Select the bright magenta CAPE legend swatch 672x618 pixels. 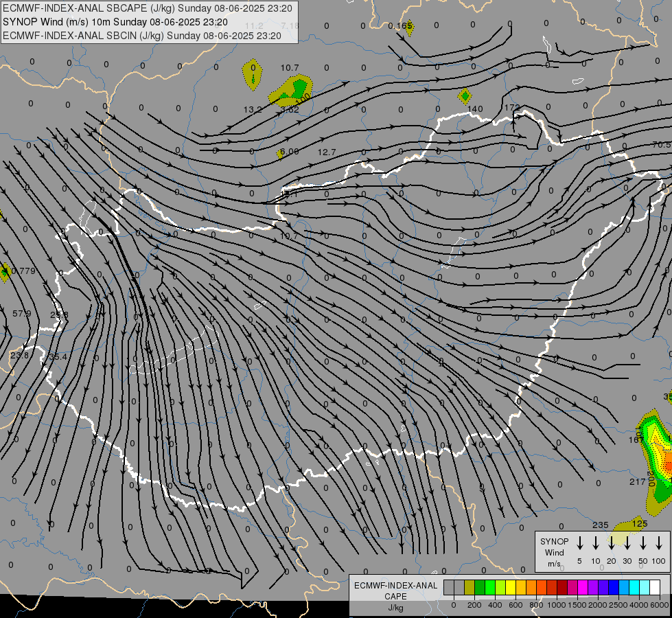[x=583, y=588]
